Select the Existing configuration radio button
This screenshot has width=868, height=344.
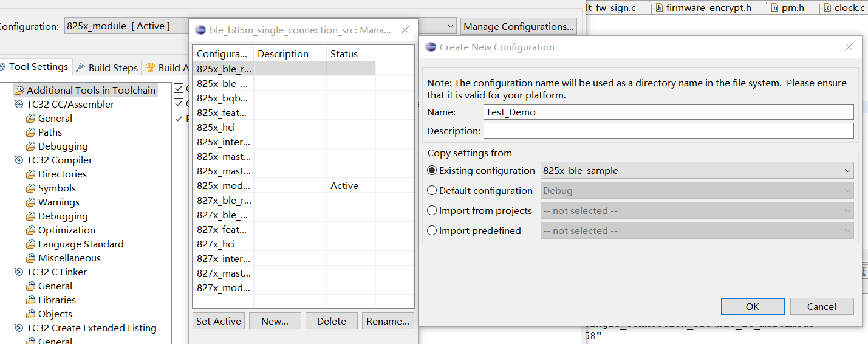click(x=432, y=171)
